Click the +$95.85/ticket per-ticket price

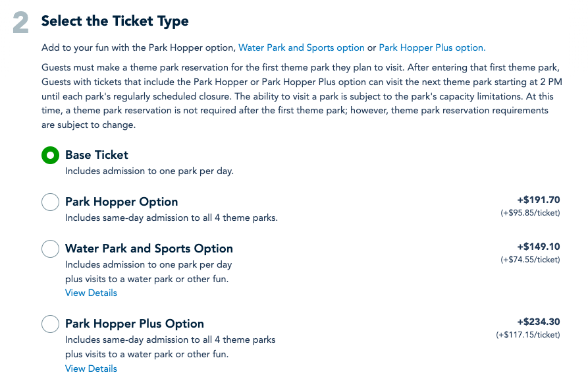pyautogui.click(x=529, y=213)
